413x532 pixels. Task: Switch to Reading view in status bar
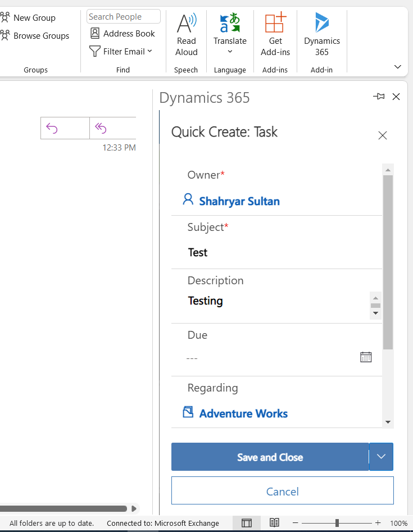[x=274, y=523]
